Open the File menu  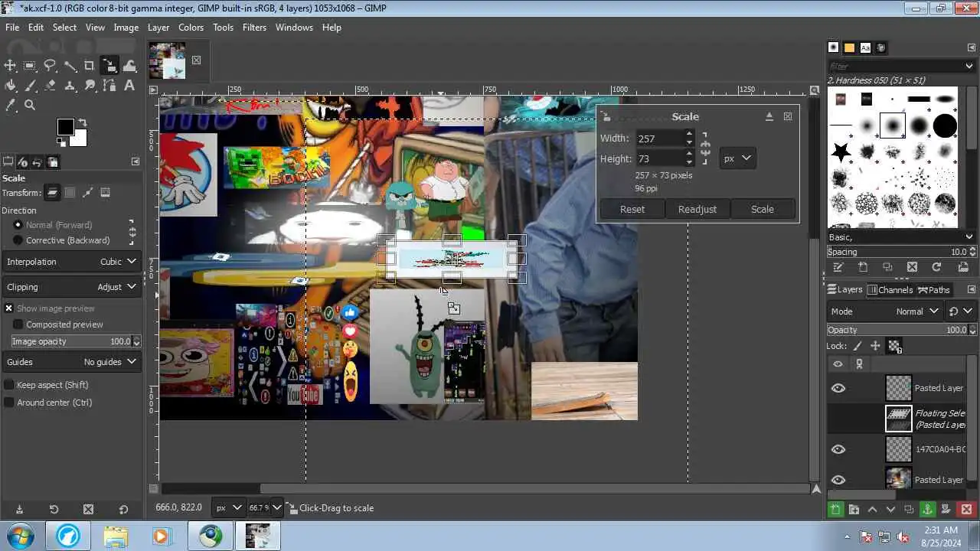[12, 28]
